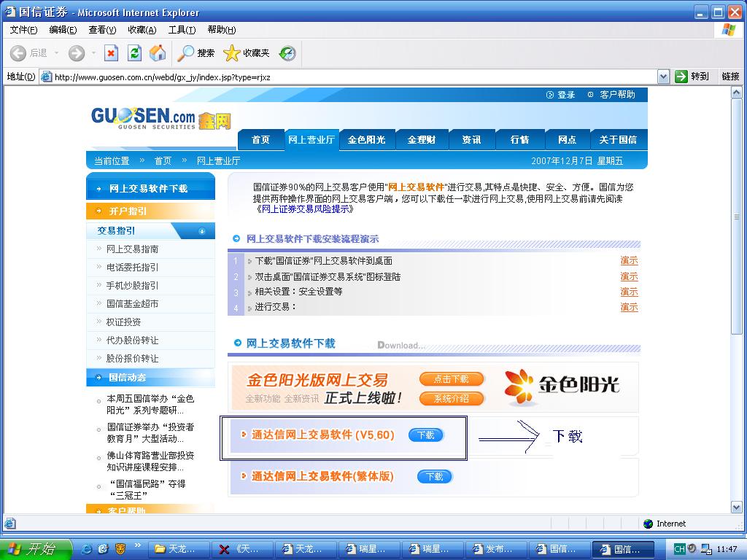Click the CH language indicator in the system tray

[x=679, y=549]
